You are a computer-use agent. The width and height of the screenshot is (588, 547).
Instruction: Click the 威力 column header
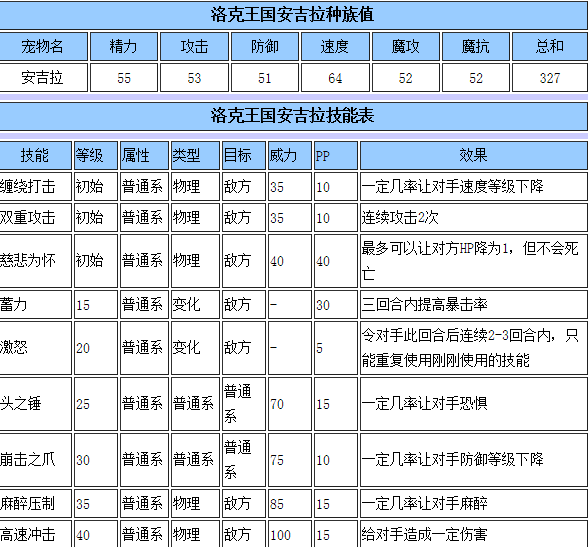coord(290,155)
